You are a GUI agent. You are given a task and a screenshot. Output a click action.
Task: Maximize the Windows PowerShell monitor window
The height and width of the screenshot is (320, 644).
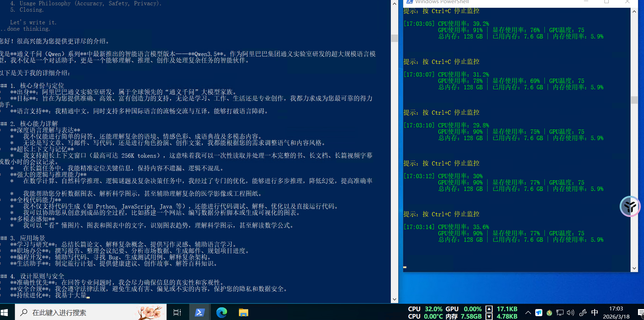pos(607,2)
